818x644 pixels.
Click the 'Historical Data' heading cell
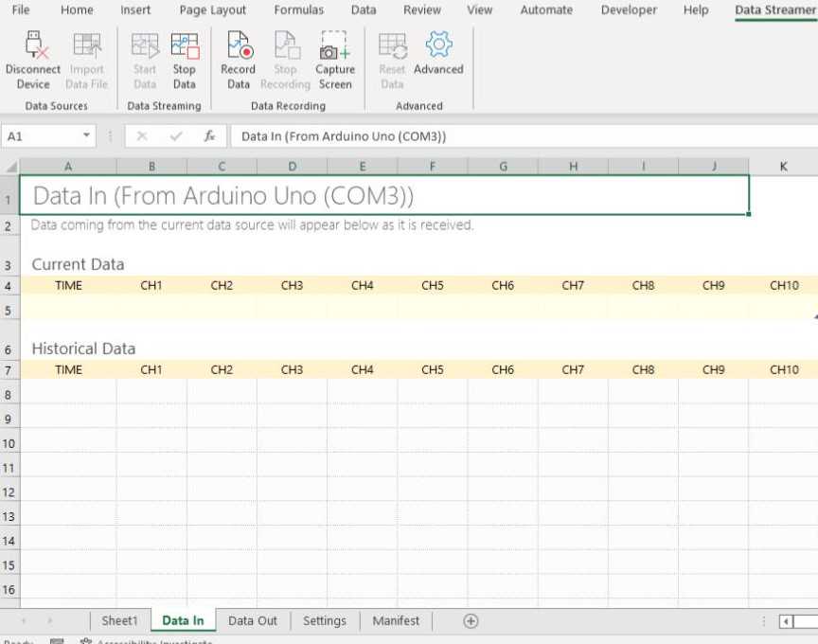(x=83, y=349)
